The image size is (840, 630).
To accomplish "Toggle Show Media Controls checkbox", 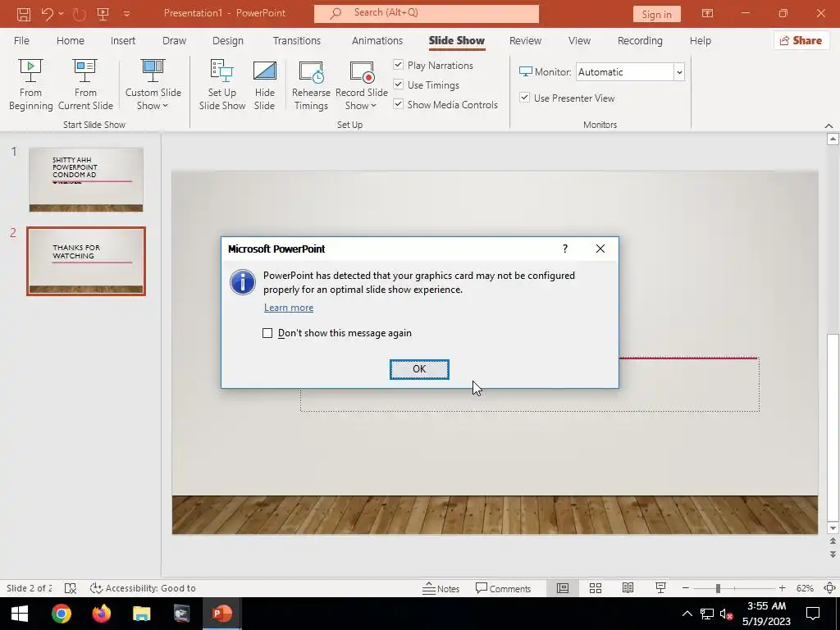I will coord(398,104).
